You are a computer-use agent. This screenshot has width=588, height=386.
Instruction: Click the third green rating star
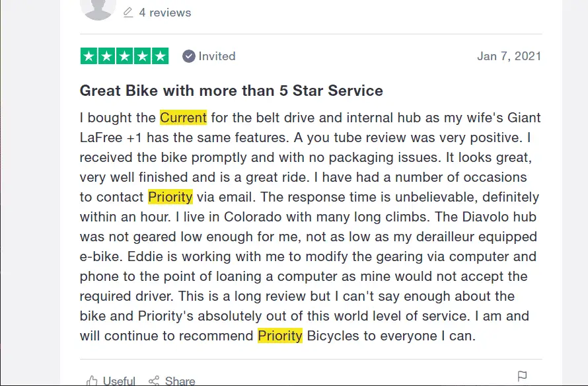[x=124, y=56]
